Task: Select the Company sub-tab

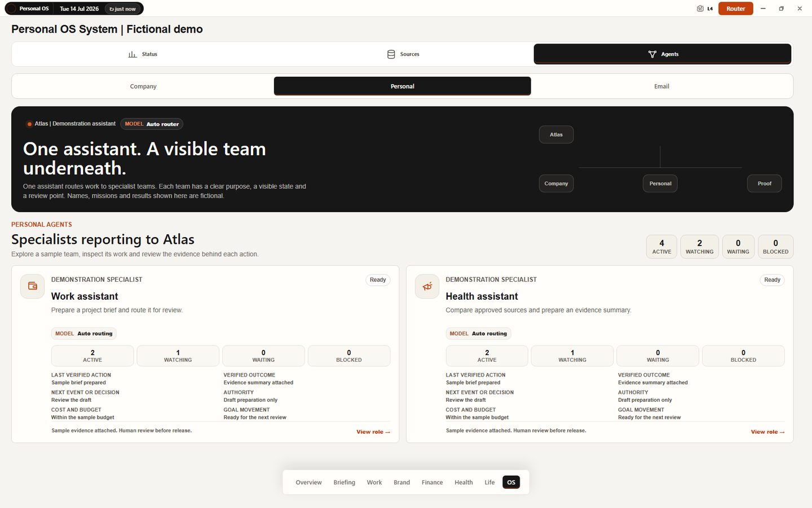Action: 143,86
